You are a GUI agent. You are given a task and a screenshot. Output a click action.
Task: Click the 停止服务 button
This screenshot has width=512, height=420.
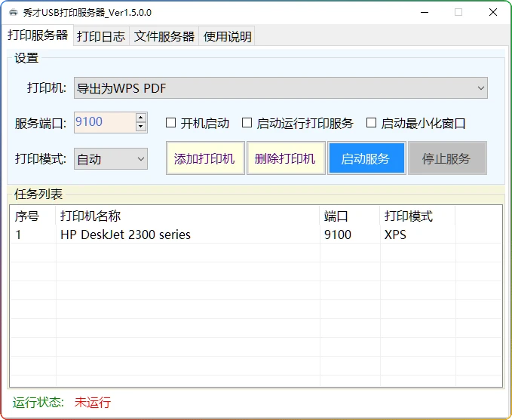pos(446,158)
